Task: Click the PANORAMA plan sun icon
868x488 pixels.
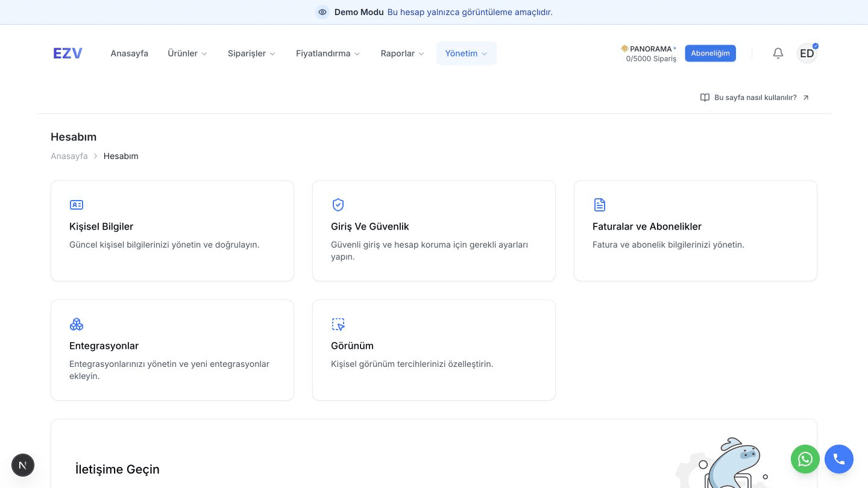Action: 624,48
